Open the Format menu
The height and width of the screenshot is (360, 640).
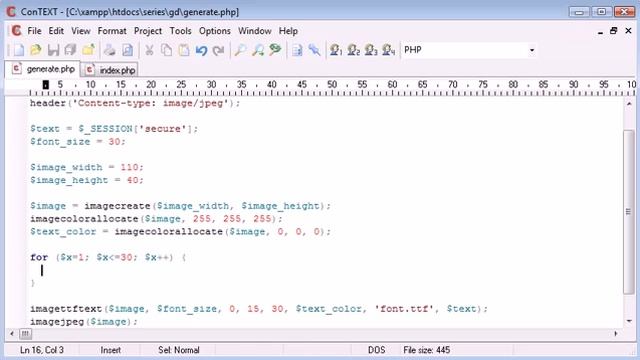(x=112, y=31)
